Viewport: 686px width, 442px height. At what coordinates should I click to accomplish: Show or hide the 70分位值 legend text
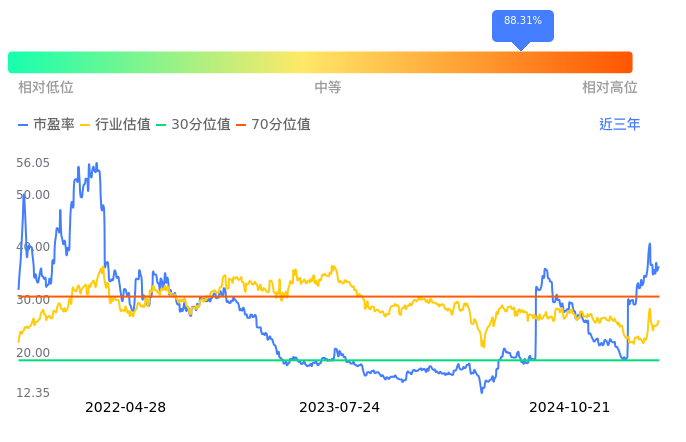[x=281, y=125]
